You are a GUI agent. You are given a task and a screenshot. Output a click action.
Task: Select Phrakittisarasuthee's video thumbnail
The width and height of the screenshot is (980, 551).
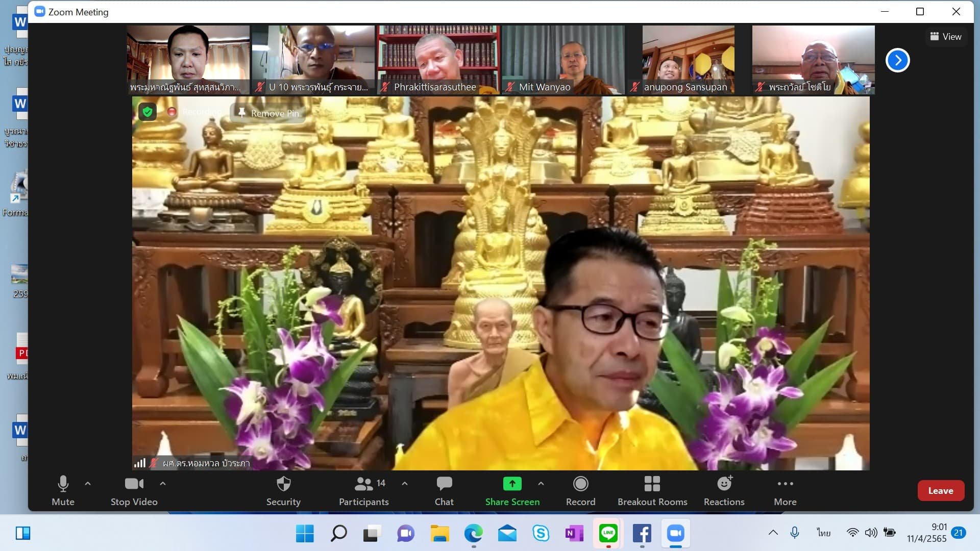coord(438,60)
